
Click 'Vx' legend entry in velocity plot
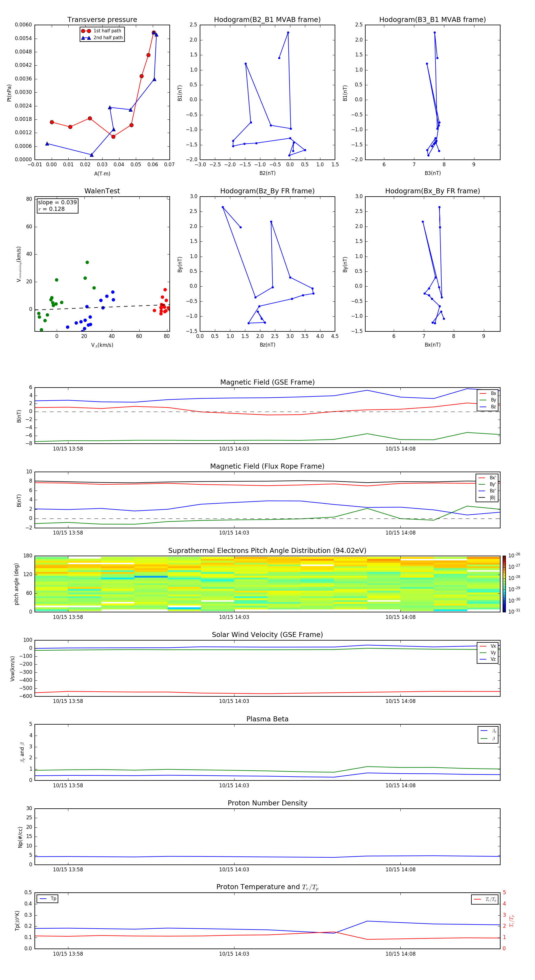coord(488,646)
